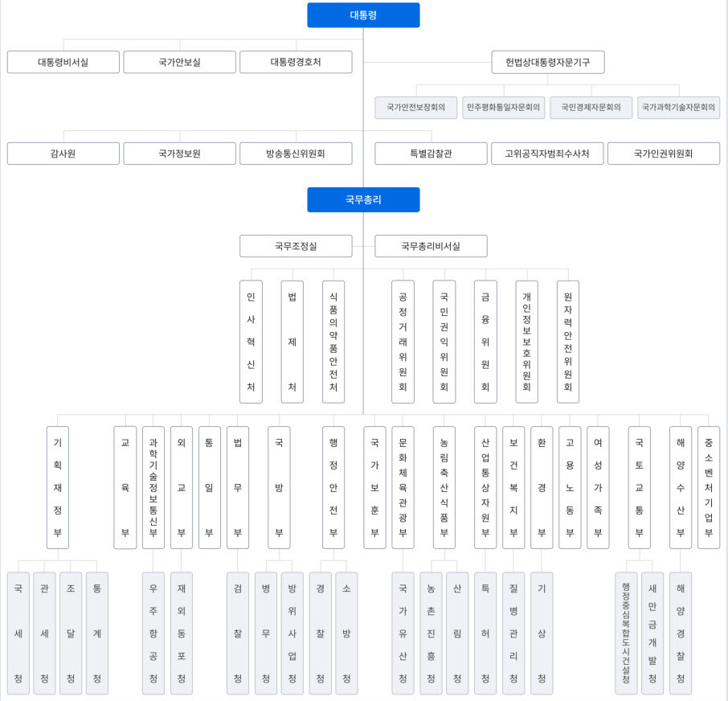Click the 환경부 ministry box
This screenshot has width=728, height=701.
[x=542, y=488]
